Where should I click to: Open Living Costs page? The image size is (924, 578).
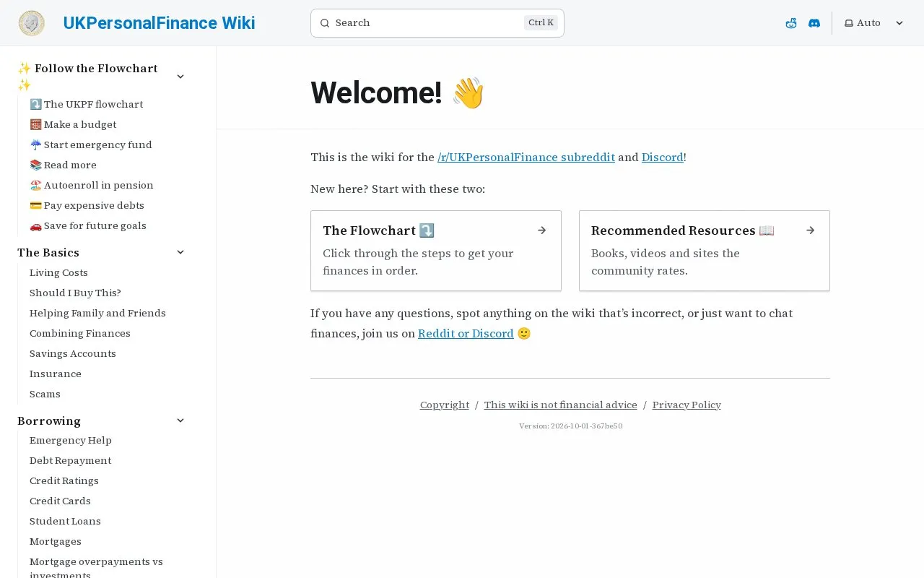[x=58, y=272]
